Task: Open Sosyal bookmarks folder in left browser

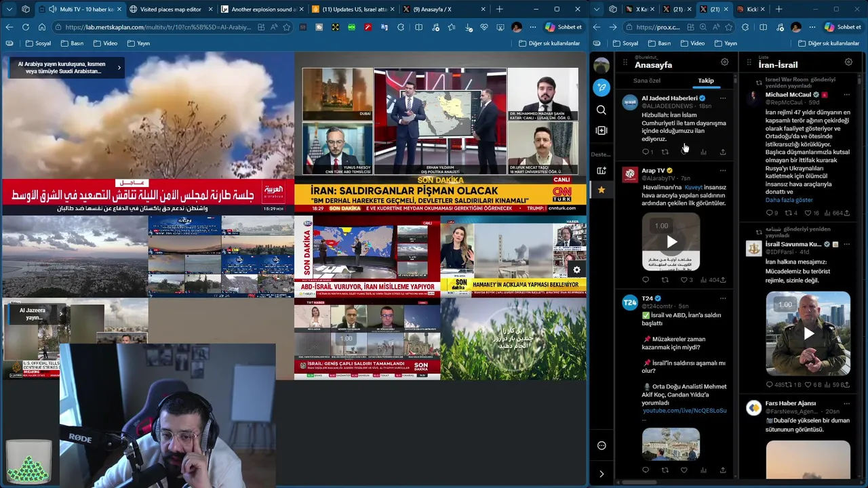Action: (38, 43)
